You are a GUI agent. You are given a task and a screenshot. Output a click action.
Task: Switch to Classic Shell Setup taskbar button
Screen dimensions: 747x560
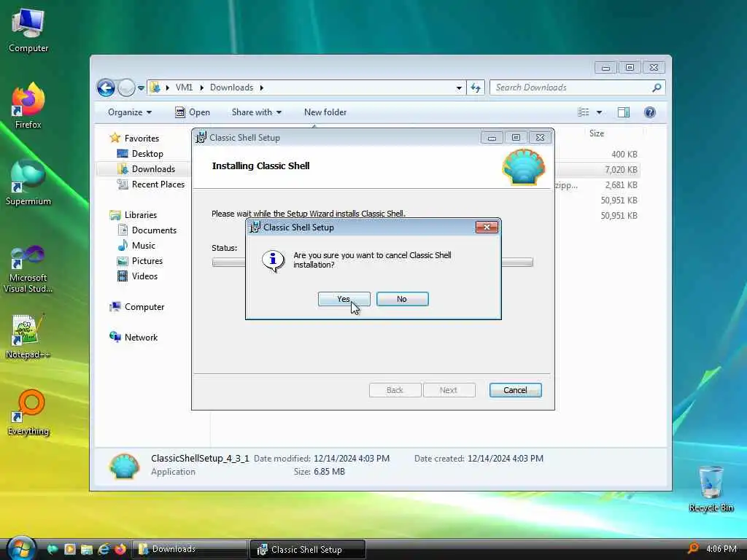pyautogui.click(x=308, y=549)
